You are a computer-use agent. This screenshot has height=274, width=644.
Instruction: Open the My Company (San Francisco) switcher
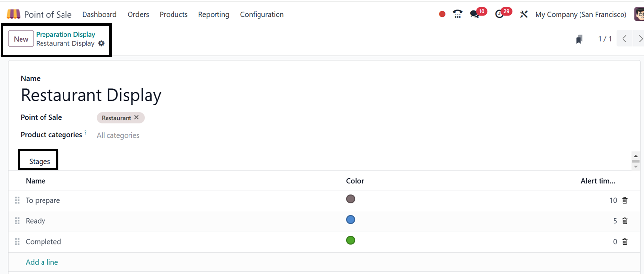click(580, 14)
